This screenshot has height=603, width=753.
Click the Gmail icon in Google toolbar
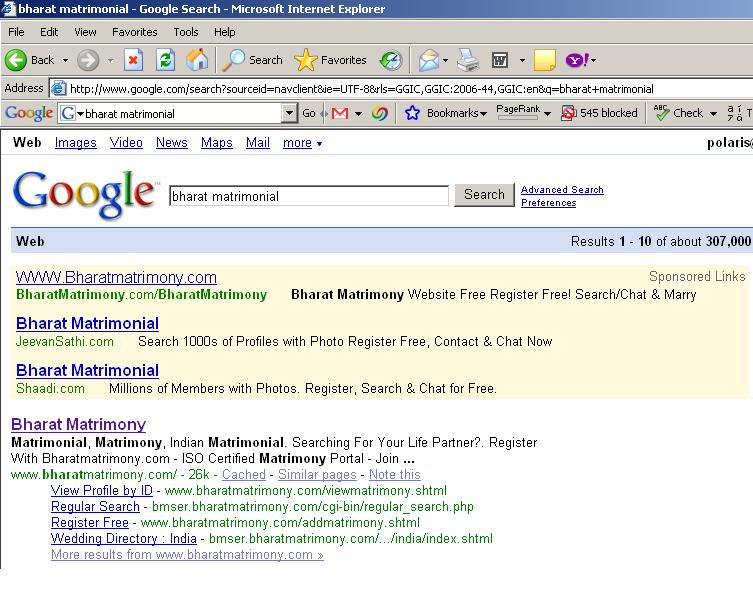(340, 113)
